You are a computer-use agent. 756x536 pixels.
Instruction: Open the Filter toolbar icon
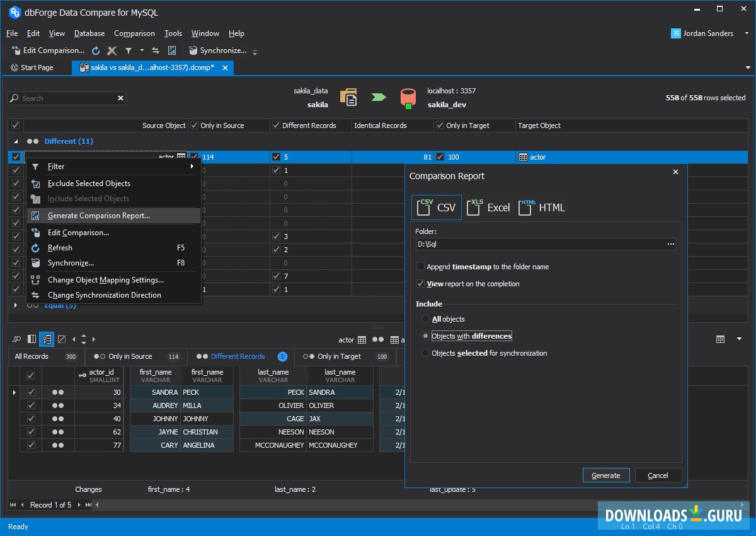(129, 50)
